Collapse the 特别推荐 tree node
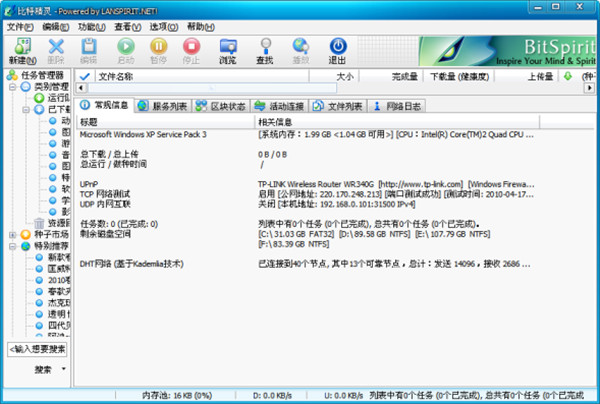 tap(12, 246)
